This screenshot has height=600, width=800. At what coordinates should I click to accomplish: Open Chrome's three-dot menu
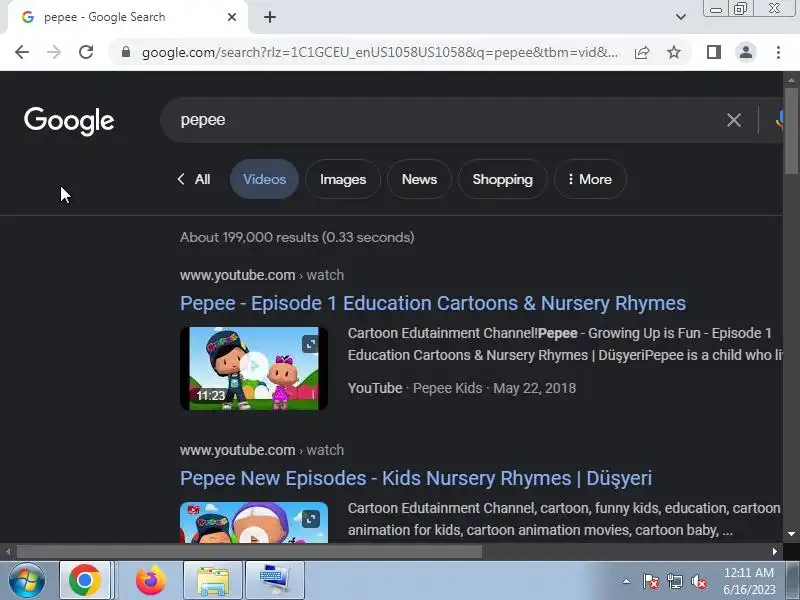778,52
